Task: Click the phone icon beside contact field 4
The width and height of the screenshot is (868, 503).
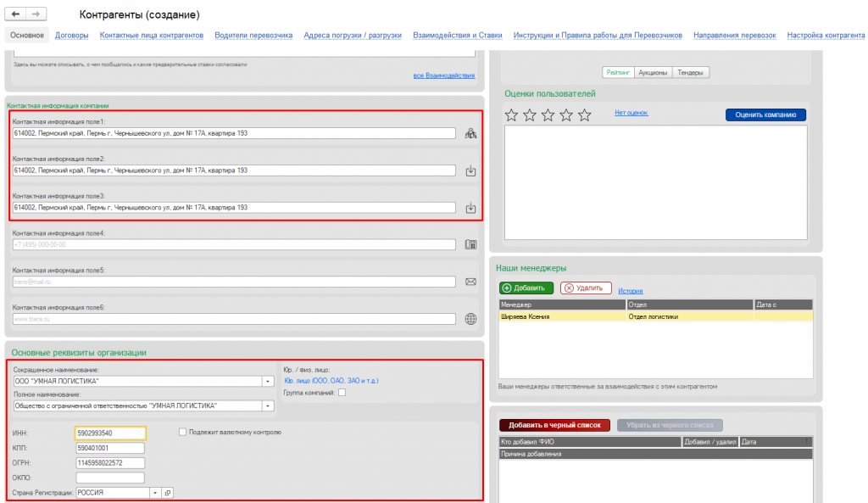Action: (470, 244)
